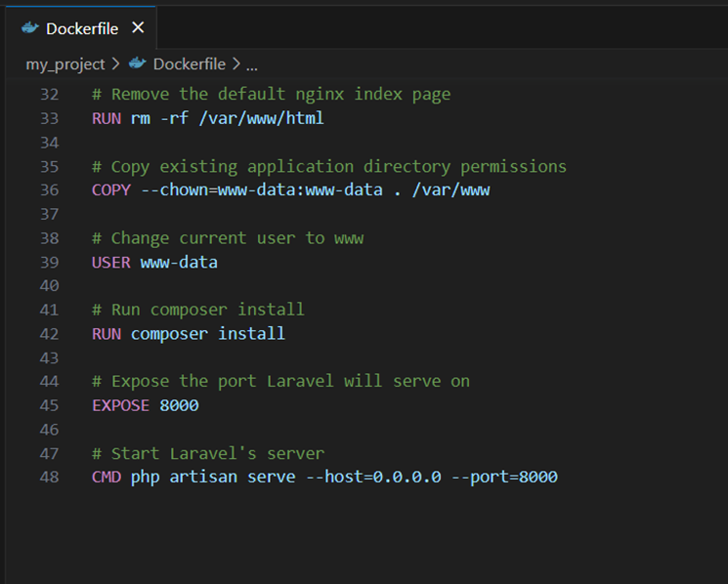Close the Dockerfile editor tab
The width and height of the screenshot is (728, 584).
(x=138, y=27)
